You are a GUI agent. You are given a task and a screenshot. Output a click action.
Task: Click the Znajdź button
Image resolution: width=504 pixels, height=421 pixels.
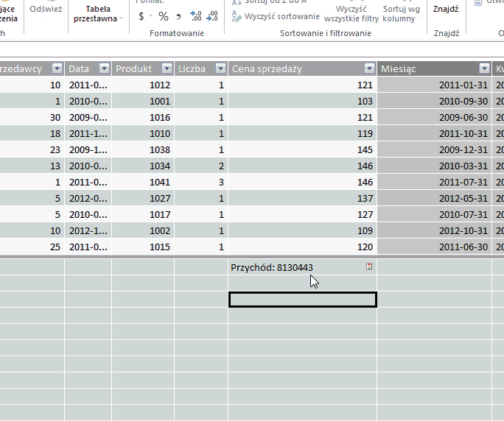coord(446,9)
